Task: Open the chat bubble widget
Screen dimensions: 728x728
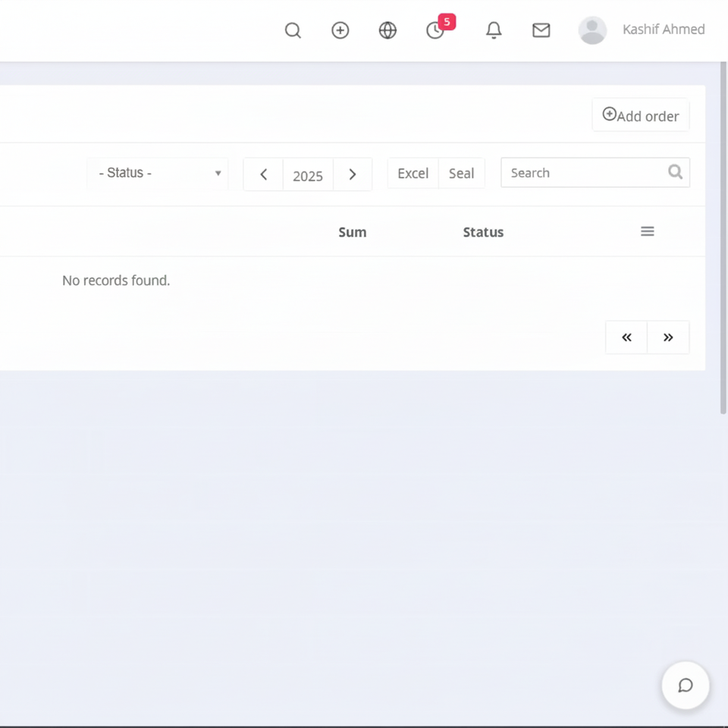Action: click(686, 686)
